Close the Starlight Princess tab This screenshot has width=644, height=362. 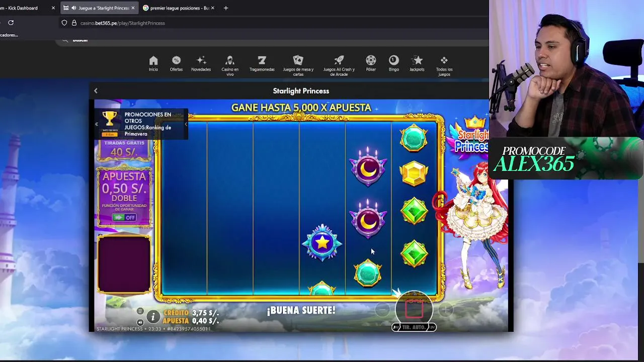point(133,8)
